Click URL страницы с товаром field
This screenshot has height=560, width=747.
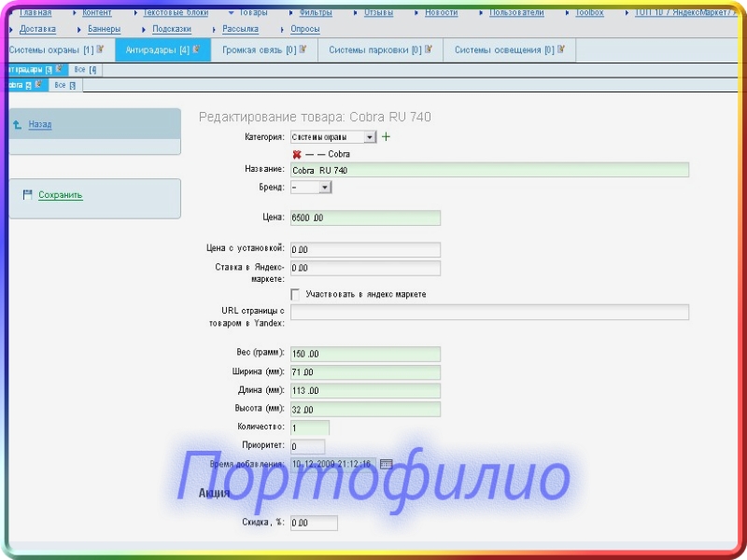[489, 312]
